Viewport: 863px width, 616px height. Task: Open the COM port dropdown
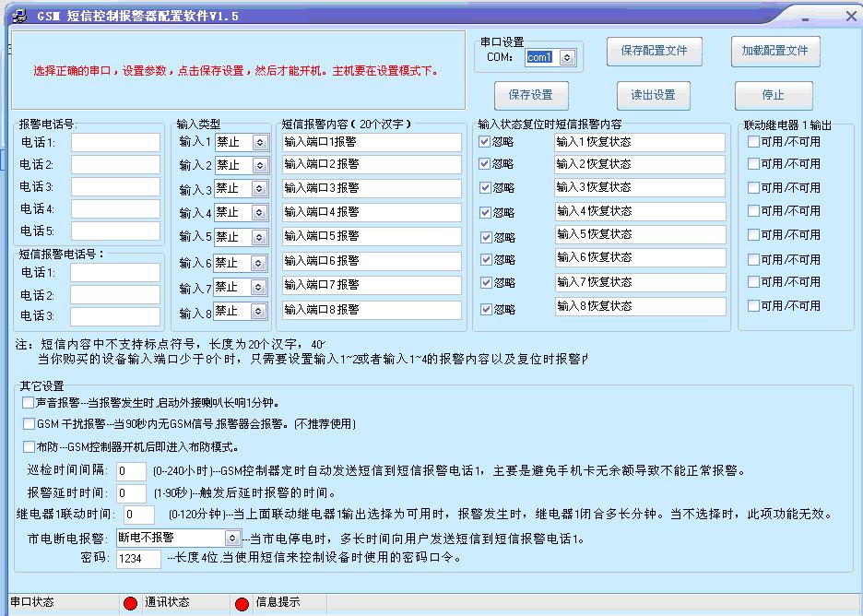pyautogui.click(x=567, y=58)
